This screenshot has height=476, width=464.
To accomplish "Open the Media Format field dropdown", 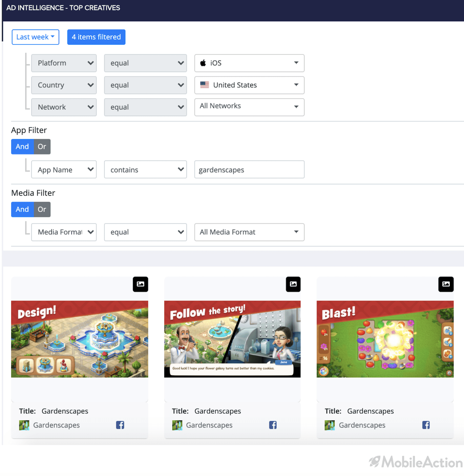I will [x=64, y=232].
